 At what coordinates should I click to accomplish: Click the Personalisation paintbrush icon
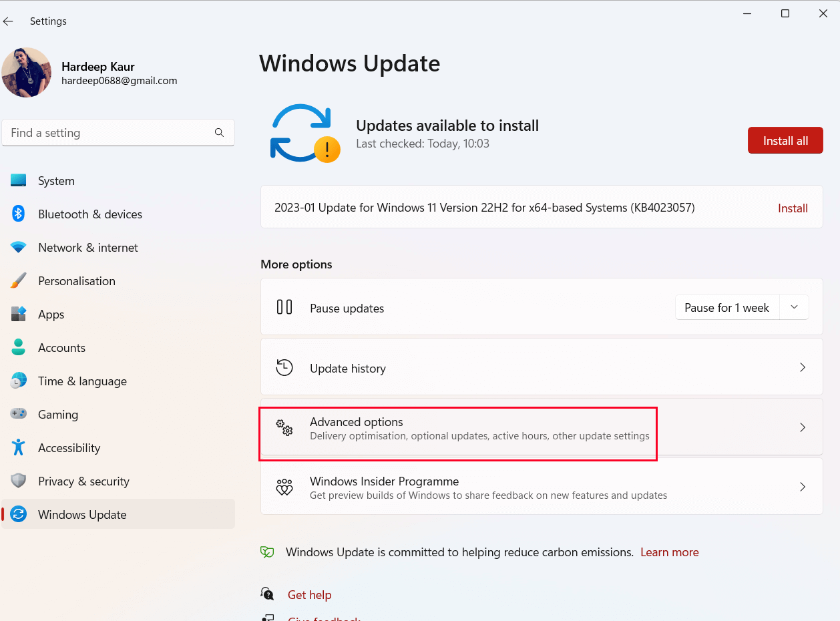coord(18,280)
